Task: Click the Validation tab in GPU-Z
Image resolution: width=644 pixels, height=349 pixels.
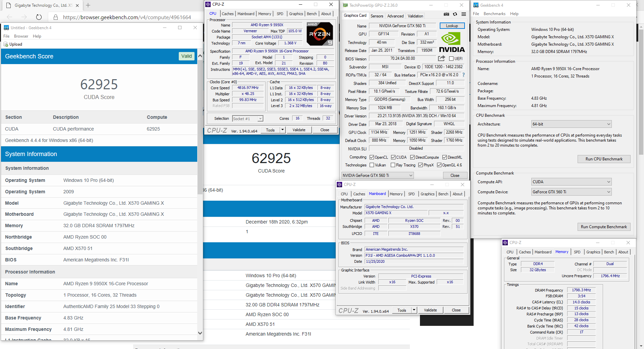Action: pyautogui.click(x=415, y=16)
